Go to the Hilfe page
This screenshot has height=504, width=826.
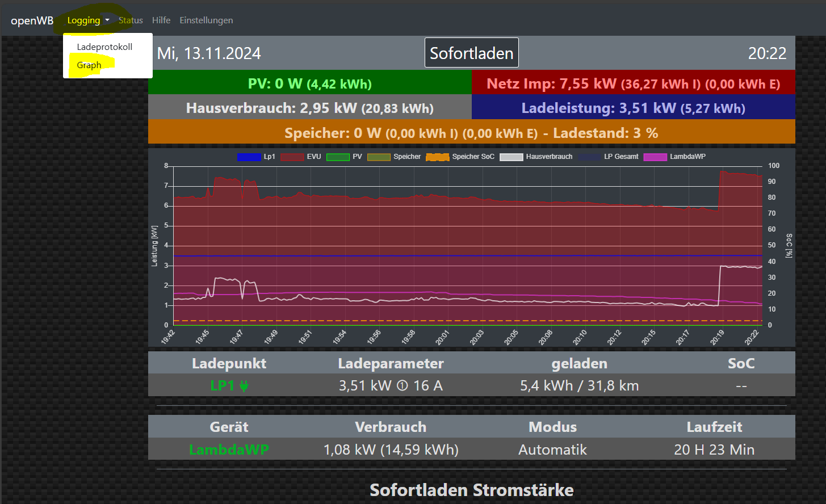click(x=161, y=20)
